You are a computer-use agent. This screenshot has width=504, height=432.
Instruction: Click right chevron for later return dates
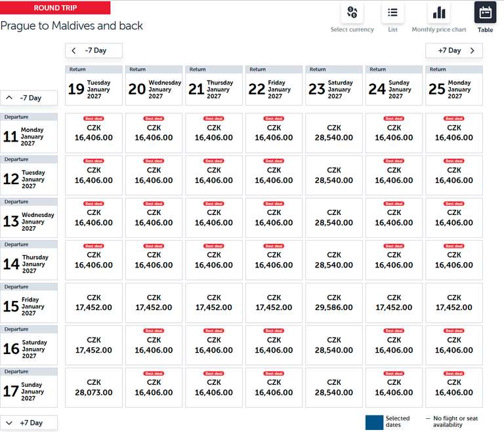pos(472,50)
